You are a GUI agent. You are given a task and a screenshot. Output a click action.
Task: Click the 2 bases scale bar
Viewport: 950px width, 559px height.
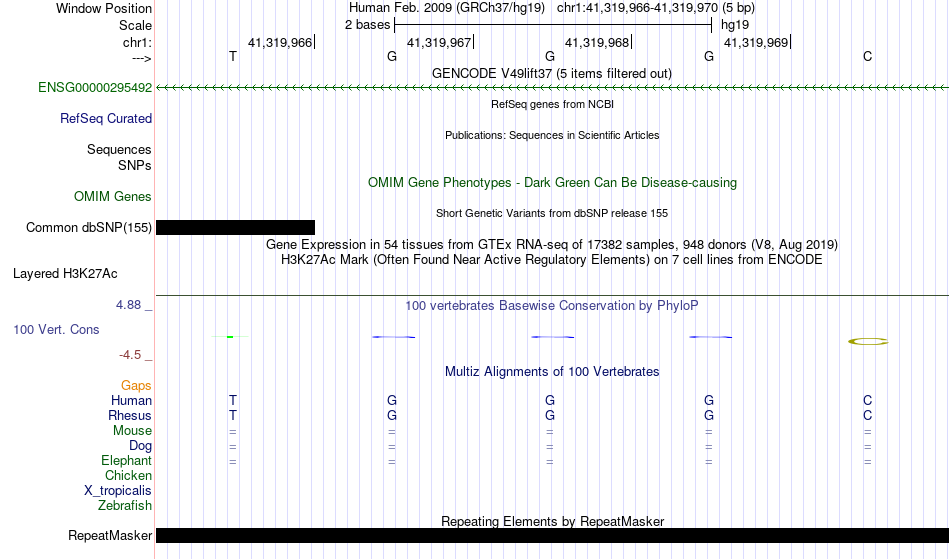(x=553, y=25)
